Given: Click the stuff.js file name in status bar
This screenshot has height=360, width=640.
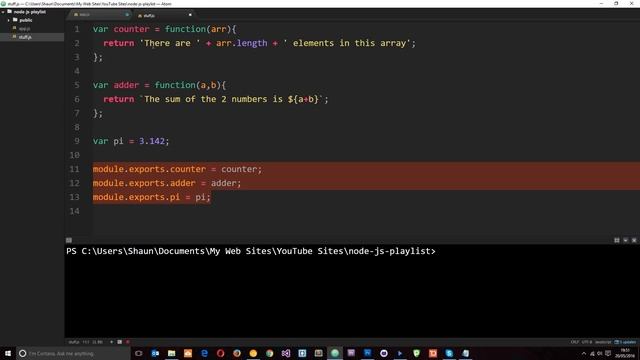Looking at the screenshot, I should point(74,342).
